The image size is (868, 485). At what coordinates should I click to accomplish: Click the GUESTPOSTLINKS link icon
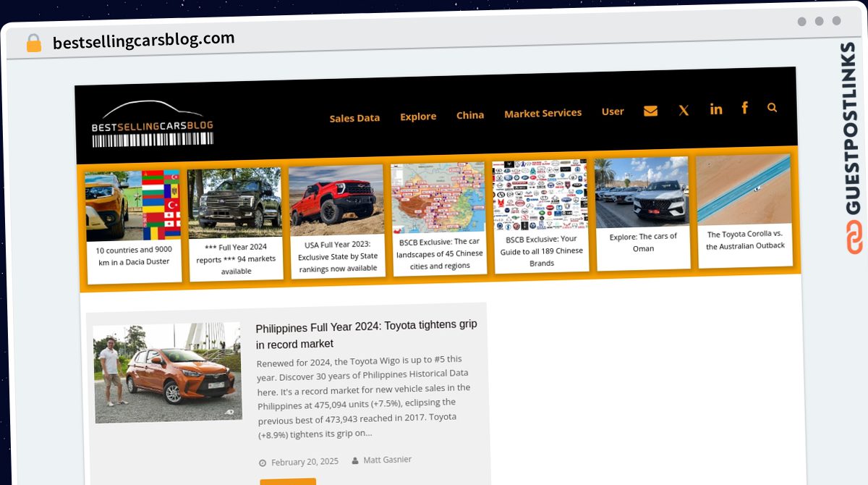[x=854, y=238]
